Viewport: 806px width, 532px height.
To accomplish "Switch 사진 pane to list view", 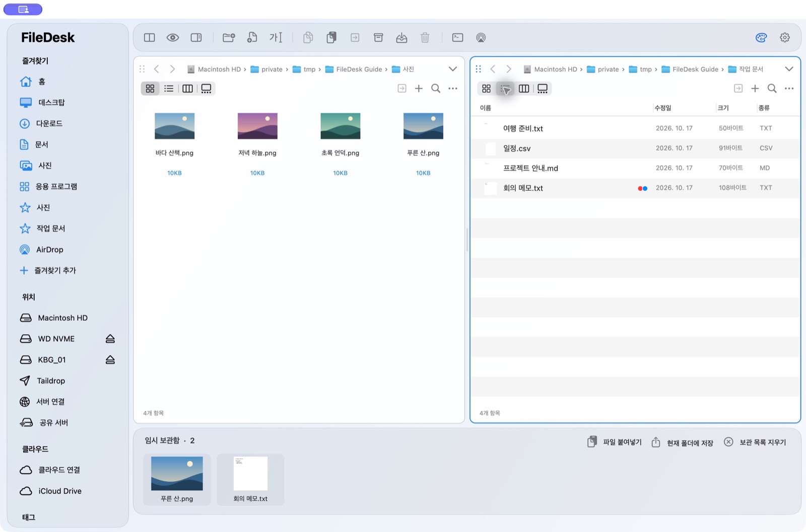I will tap(169, 89).
